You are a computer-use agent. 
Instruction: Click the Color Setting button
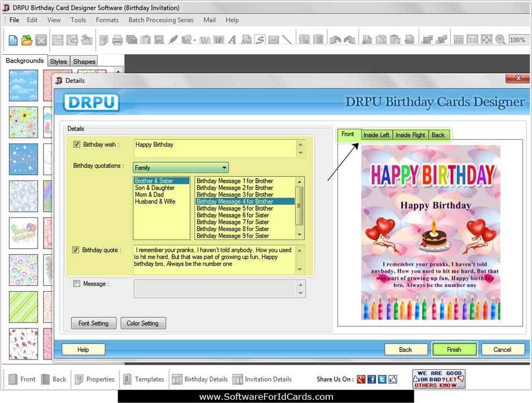142,323
